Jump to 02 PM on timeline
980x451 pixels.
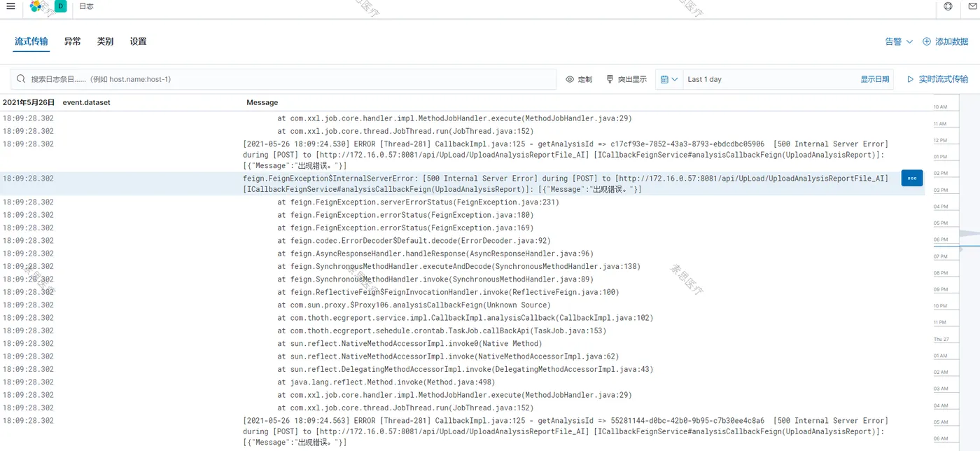click(x=940, y=174)
